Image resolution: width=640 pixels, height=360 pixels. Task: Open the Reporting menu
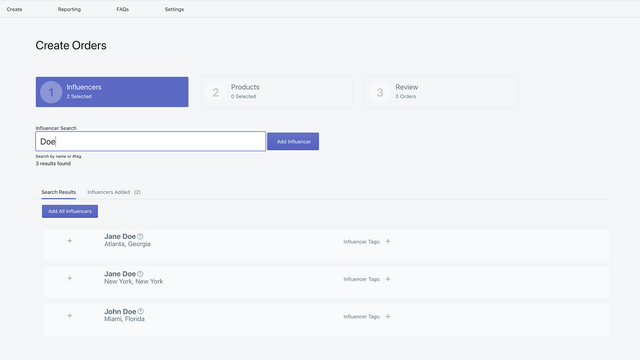click(69, 9)
